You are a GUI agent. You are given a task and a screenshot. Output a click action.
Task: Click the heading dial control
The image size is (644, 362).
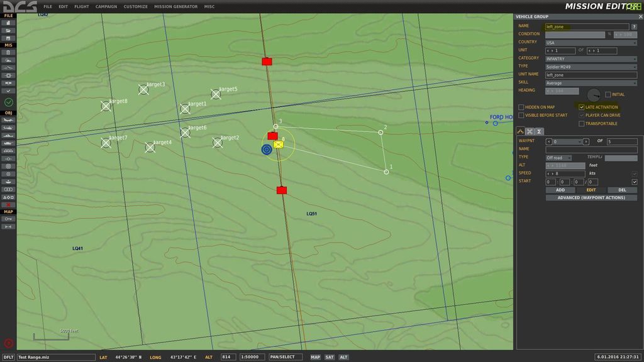(594, 94)
